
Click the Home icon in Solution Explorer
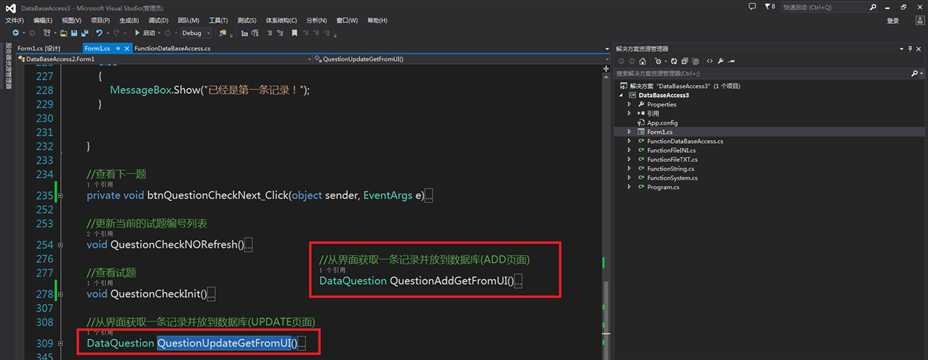click(x=643, y=61)
